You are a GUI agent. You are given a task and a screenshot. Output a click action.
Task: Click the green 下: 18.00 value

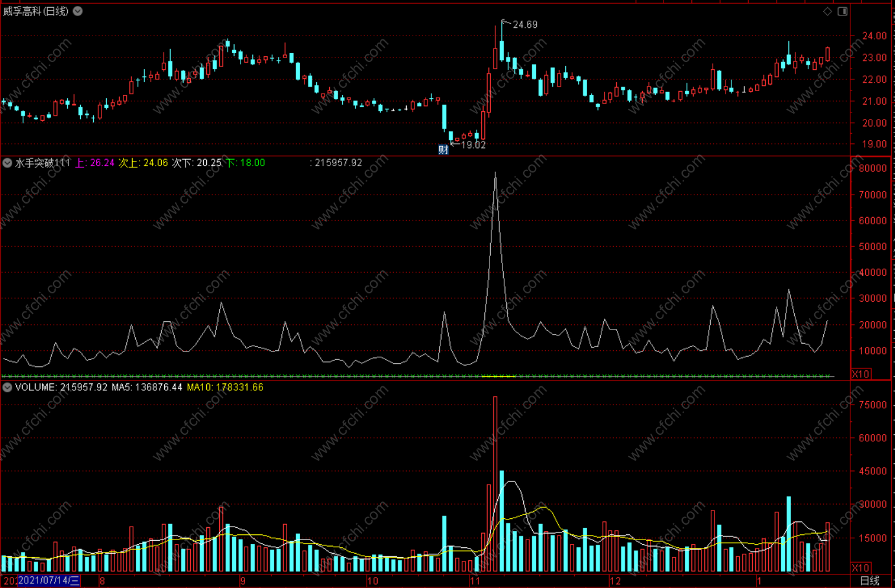pyautogui.click(x=245, y=163)
